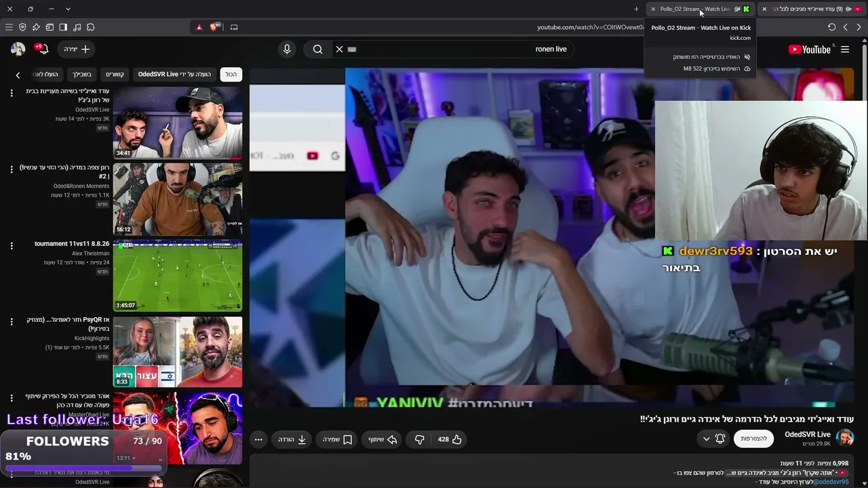
Task: Open options menu for first recommended video
Action: tap(12, 93)
